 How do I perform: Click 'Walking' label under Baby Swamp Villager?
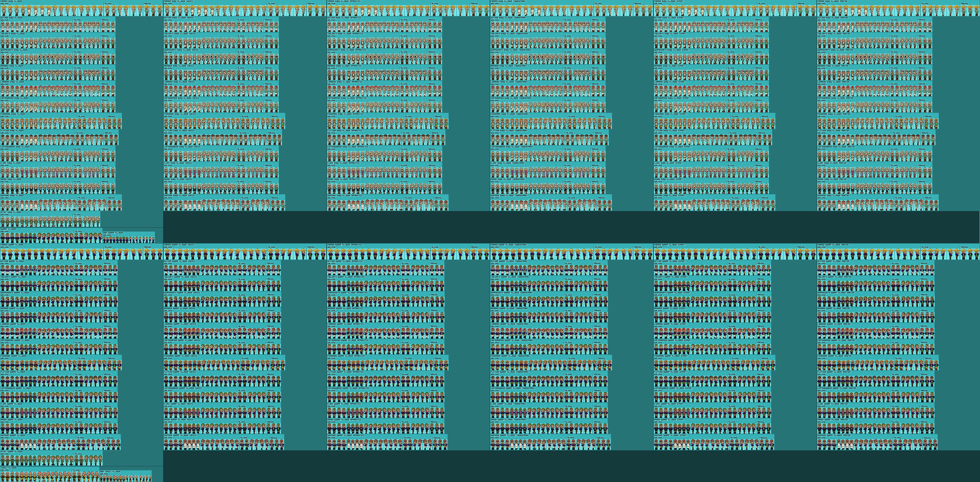(107, 235)
